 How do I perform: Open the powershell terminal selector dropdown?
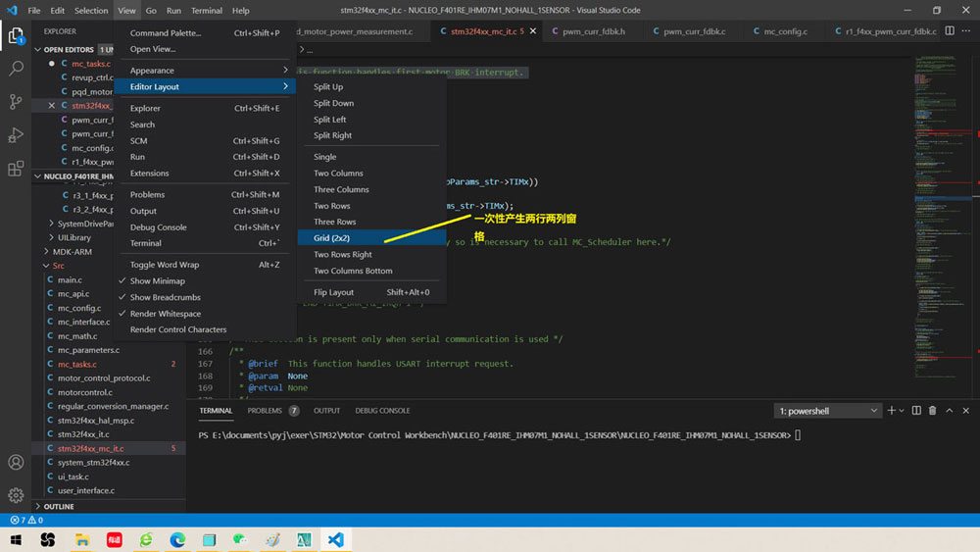tap(827, 411)
